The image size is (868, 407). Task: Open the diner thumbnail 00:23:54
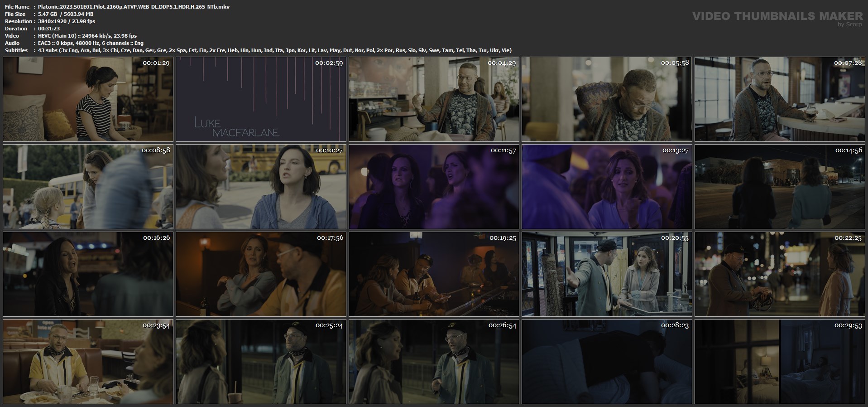point(88,362)
